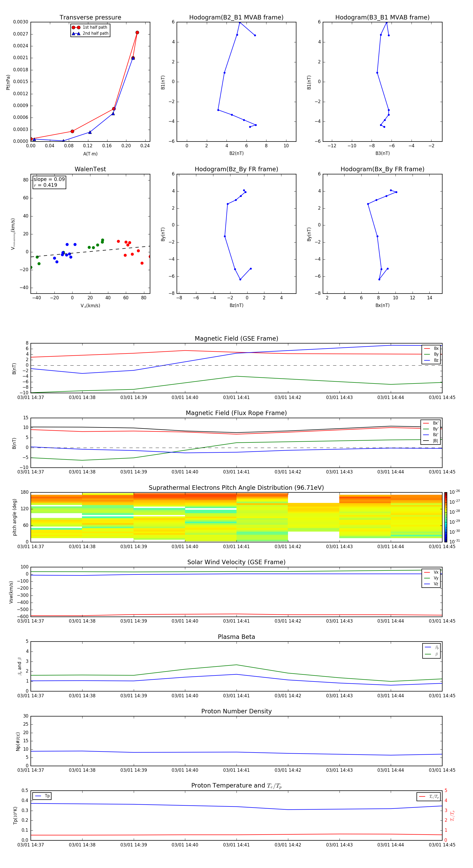Click the "Solar Wind Velocity (GSE Frame)" title
This screenshot has width=473, height=868.
236,562
